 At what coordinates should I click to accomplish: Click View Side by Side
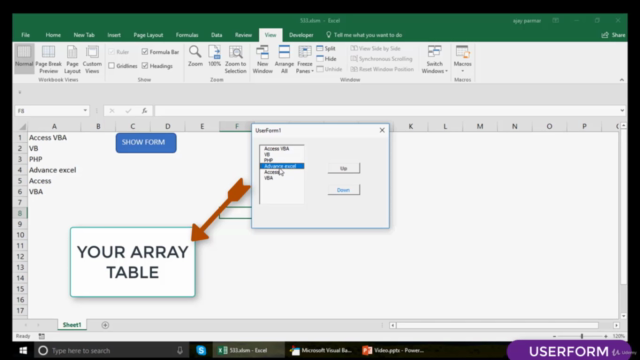click(x=376, y=48)
